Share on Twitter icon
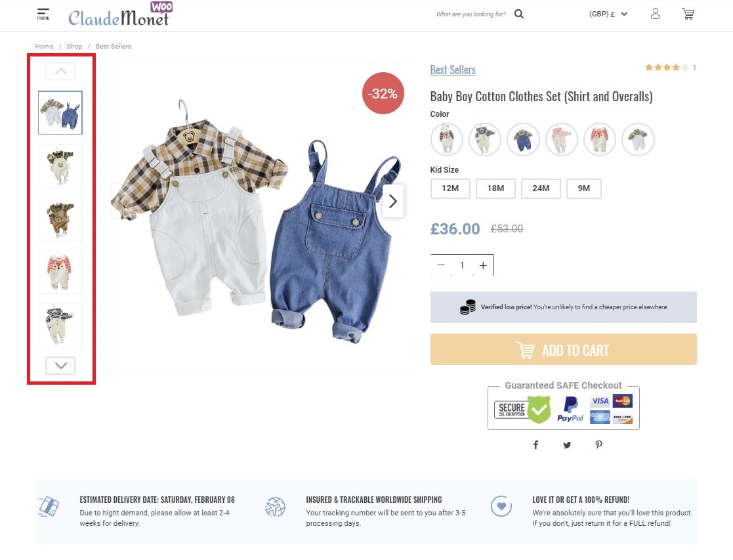This screenshot has width=733, height=560. pyautogui.click(x=567, y=445)
